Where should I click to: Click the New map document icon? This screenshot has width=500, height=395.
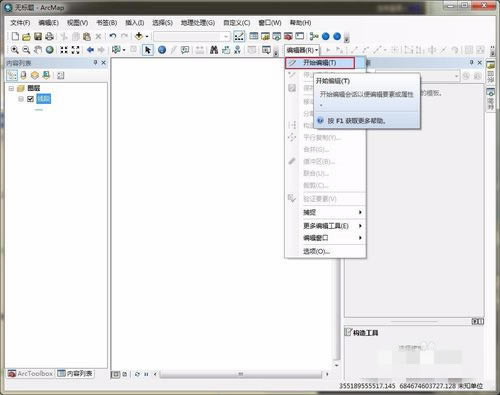[x=15, y=36]
